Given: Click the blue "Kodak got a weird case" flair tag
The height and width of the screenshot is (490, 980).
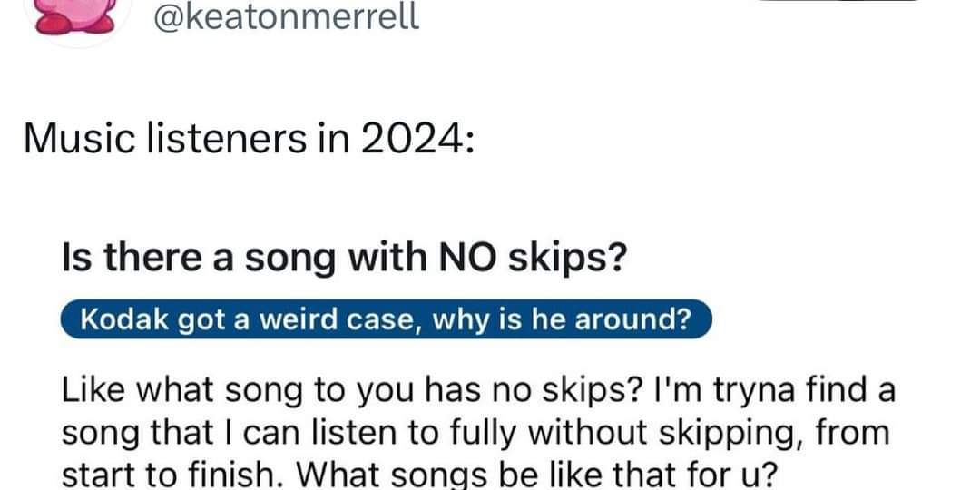Looking at the screenshot, I should pyautogui.click(x=387, y=319).
